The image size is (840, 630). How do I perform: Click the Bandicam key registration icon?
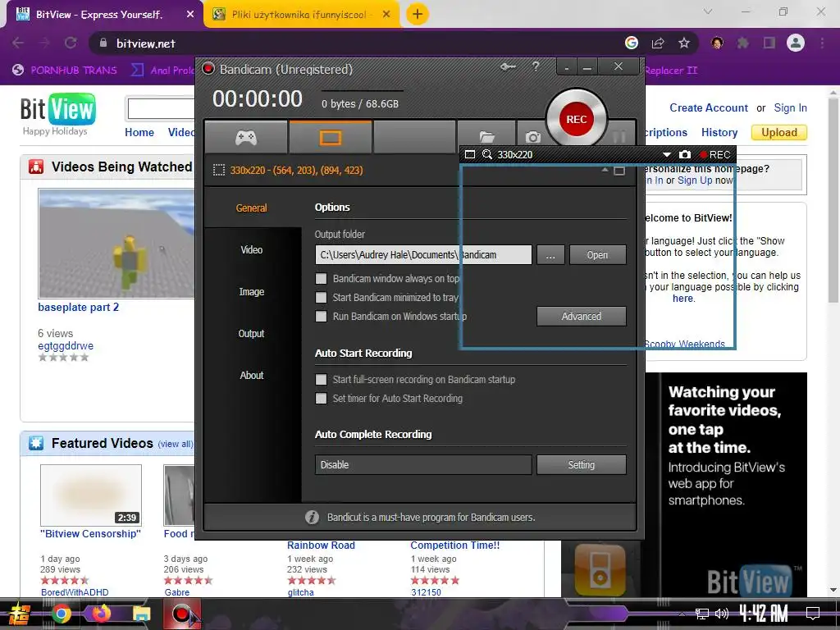pyautogui.click(x=508, y=67)
